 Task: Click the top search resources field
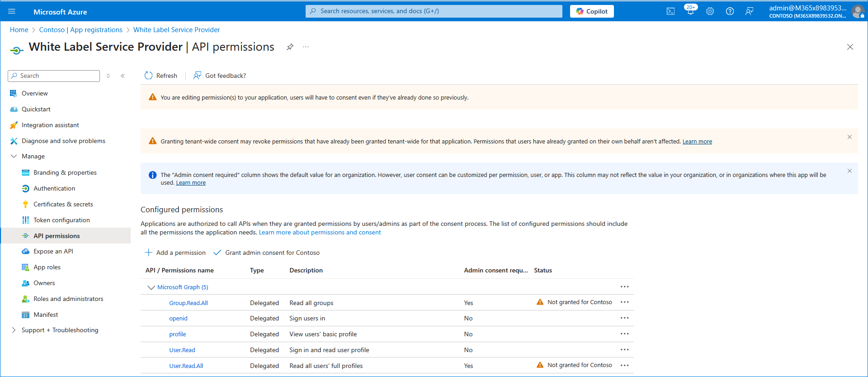click(434, 11)
